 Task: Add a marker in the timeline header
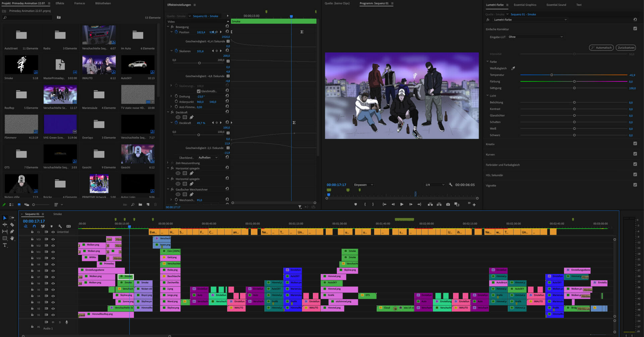pos(51,226)
